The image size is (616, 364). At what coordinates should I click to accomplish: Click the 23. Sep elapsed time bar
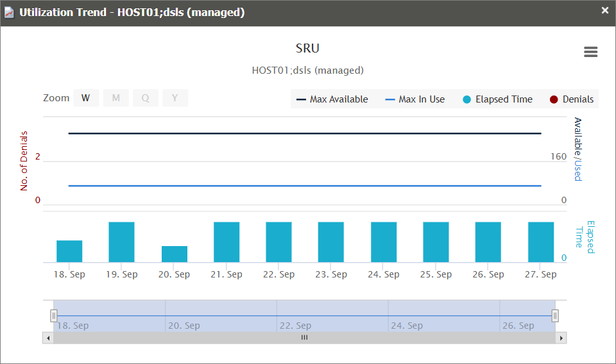pos(331,242)
